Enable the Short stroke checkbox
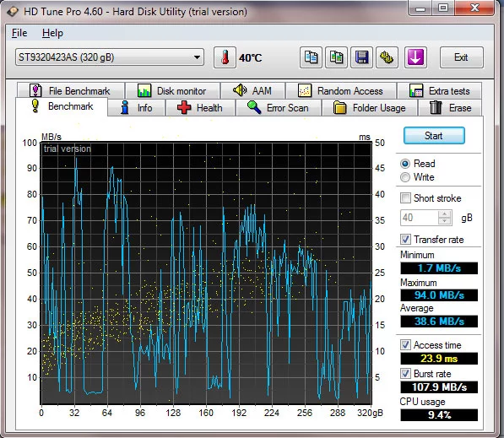Viewport: 504px width, 438px height. pos(405,198)
